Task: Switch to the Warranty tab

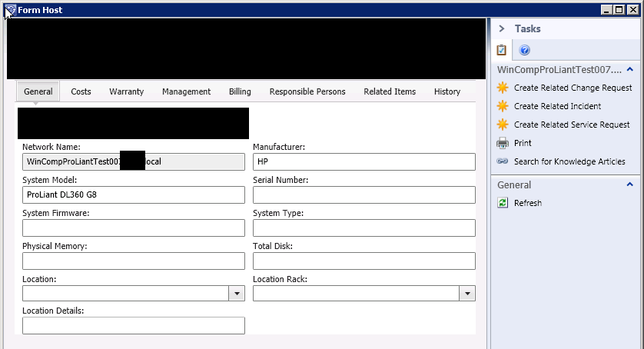Action: pos(126,91)
